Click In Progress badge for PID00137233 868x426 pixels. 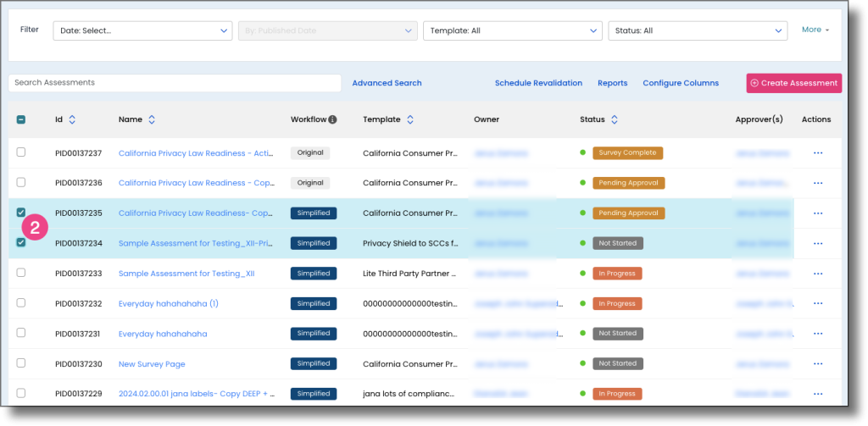click(x=617, y=274)
